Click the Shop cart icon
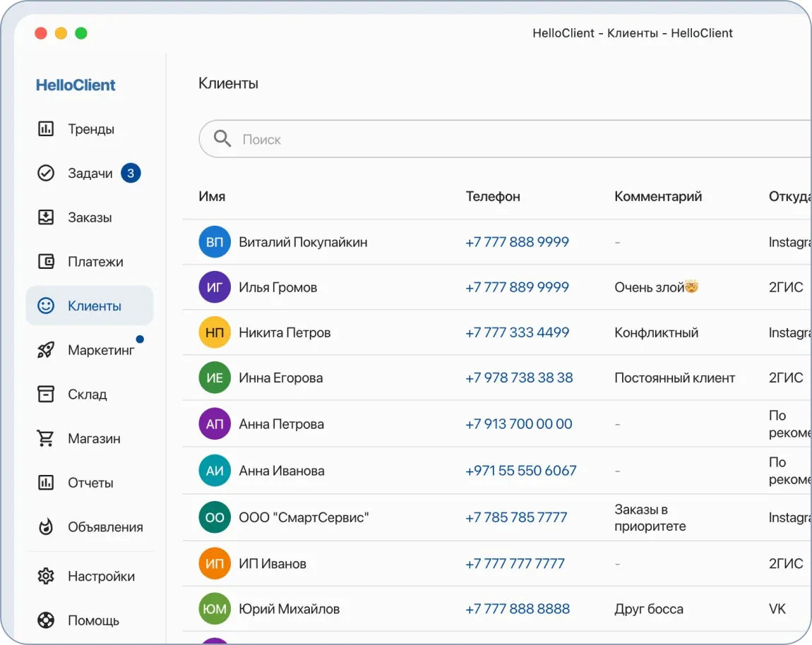The height and width of the screenshot is (645, 812). click(x=46, y=439)
